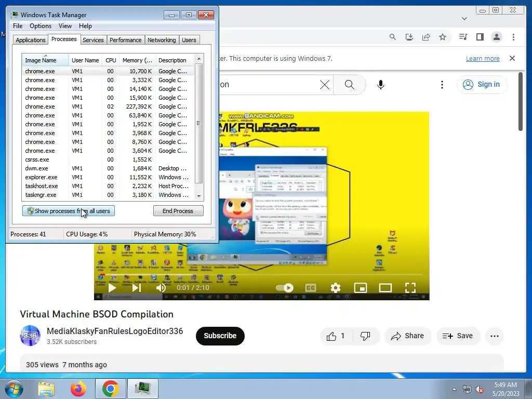The width and height of the screenshot is (532, 399).
Task: Switch to theater mode
Action: tap(385, 288)
